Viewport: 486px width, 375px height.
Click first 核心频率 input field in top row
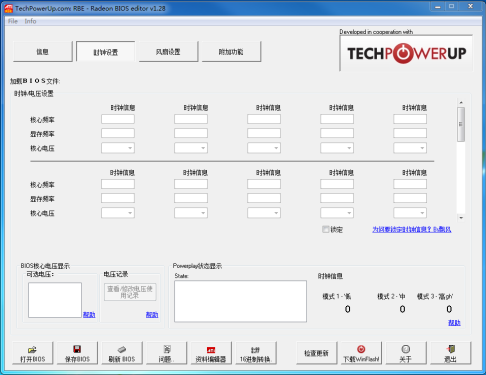coord(118,119)
